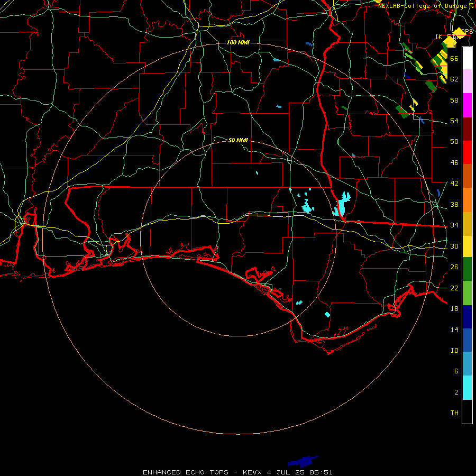Click the legend value "18"
Image resolution: width=476 pixels, height=476 pixels.
(x=454, y=309)
